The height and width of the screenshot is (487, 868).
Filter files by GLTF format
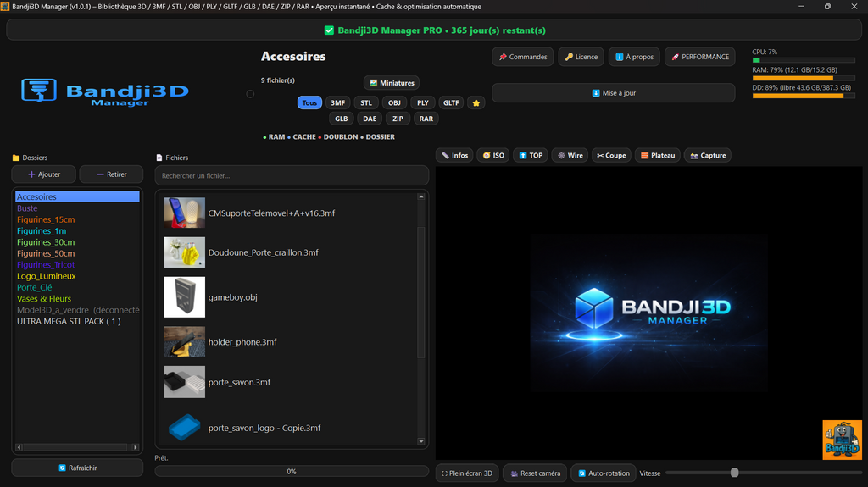(451, 103)
